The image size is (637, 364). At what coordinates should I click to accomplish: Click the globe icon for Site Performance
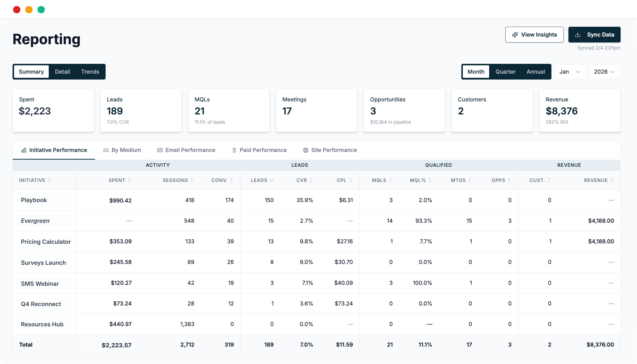306,150
